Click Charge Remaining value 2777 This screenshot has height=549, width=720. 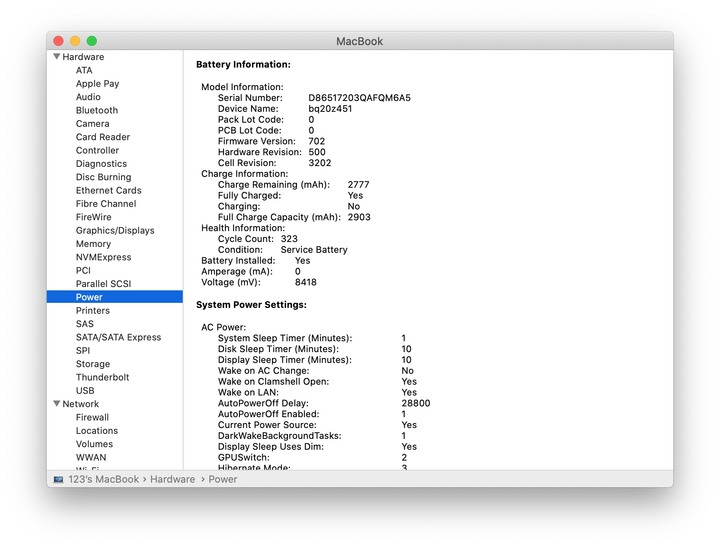[x=358, y=185]
